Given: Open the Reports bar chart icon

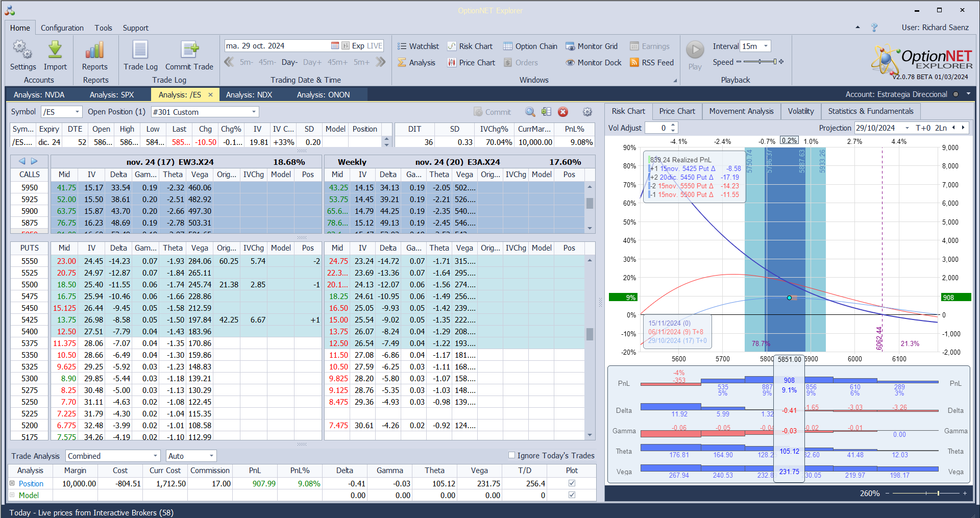Looking at the screenshot, I should tap(95, 55).
